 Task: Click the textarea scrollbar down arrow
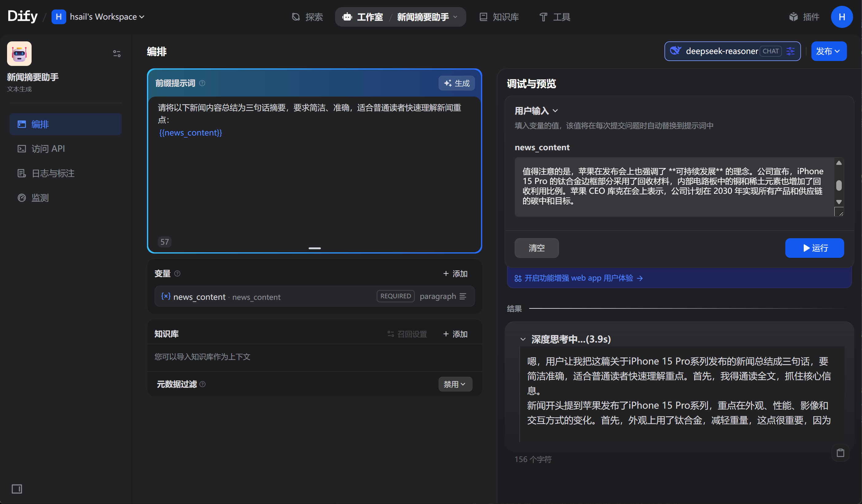click(839, 202)
